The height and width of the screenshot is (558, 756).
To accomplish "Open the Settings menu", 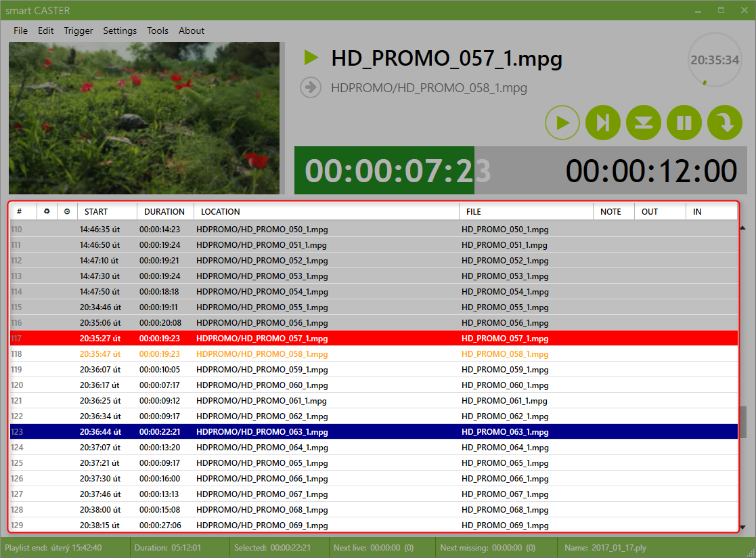I will point(120,30).
